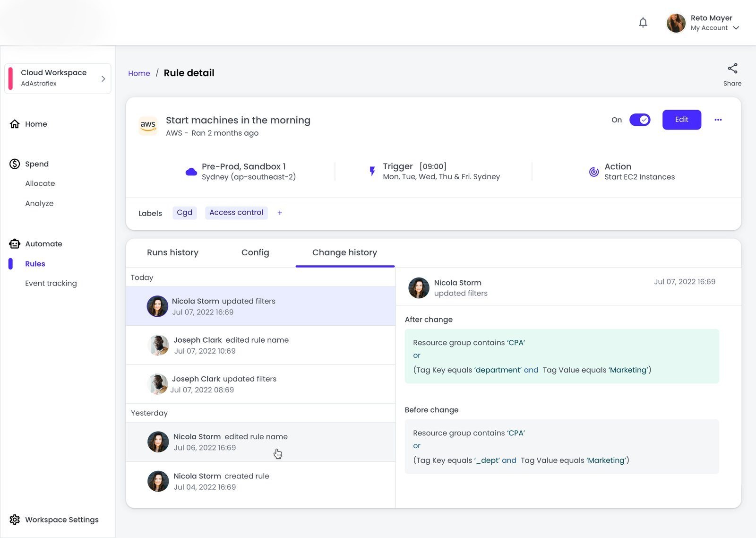
Task: Click the Share icon
Action: pyautogui.click(x=732, y=68)
